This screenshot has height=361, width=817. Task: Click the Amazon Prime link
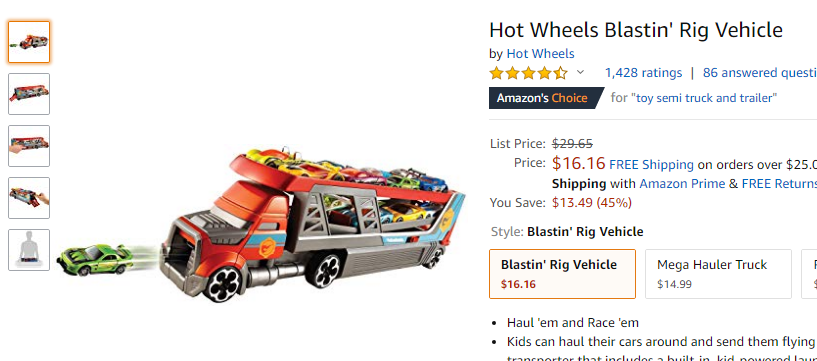pyautogui.click(x=682, y=184)
